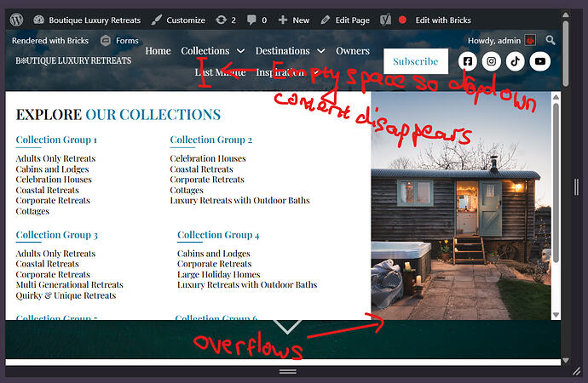Open Collection Group 1 heading link
The image size is (588, 383).
coord(56,140)
